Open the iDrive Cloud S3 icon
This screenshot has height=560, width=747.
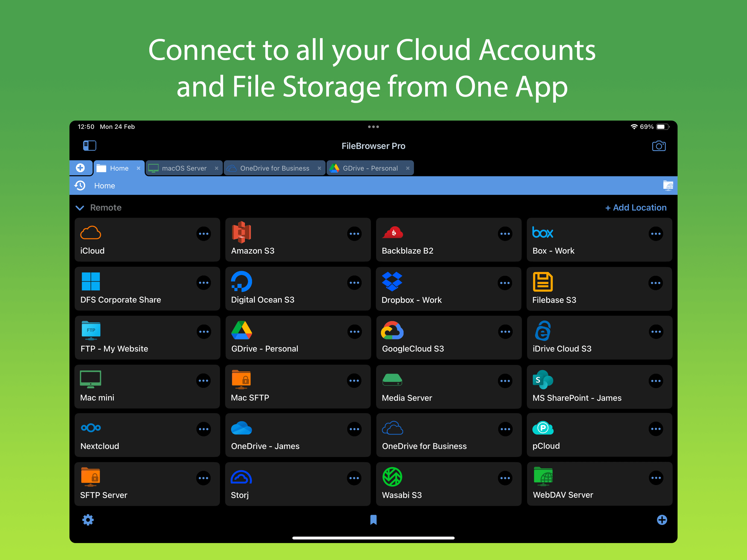(543, 331)
